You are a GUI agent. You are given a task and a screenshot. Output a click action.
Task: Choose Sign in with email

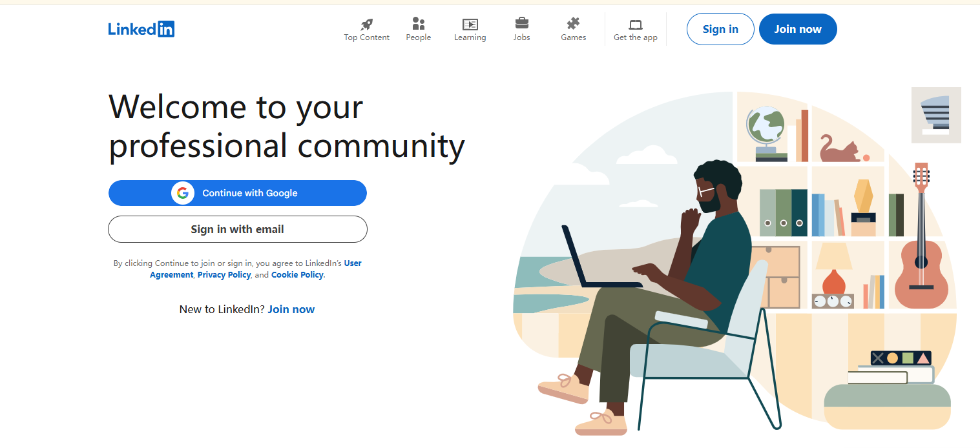[x=238, y=229]
